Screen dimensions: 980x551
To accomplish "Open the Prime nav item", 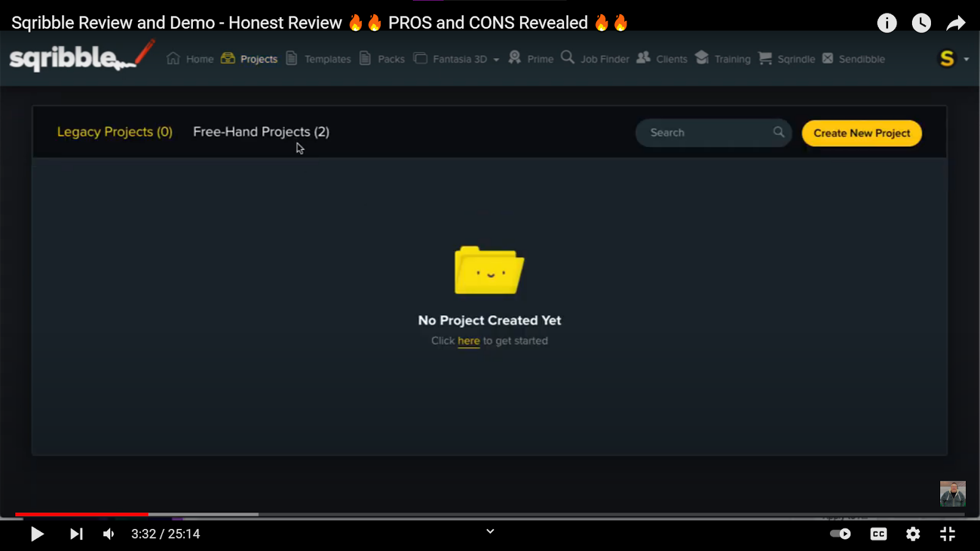I will point(540,59).
